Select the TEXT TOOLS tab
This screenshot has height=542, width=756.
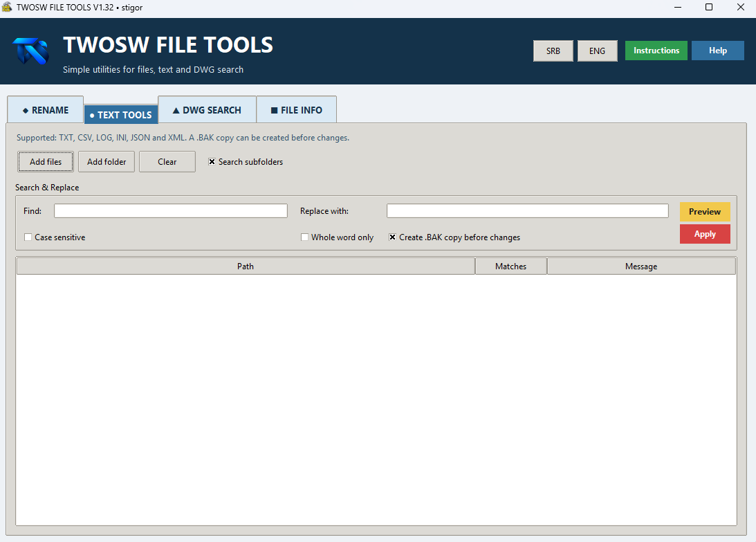[121, 115]
